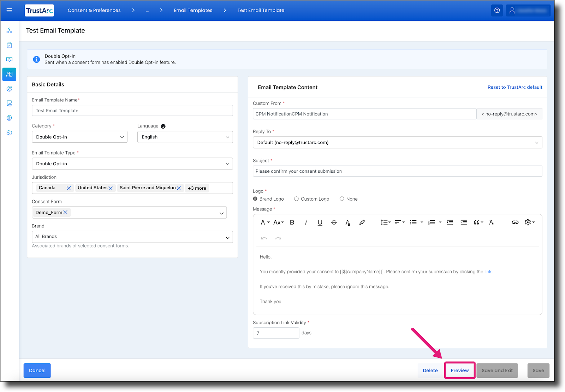This screenshot has width=565, height=392.
Task: Click the Language info icon
Action: [x=163, y=126]
